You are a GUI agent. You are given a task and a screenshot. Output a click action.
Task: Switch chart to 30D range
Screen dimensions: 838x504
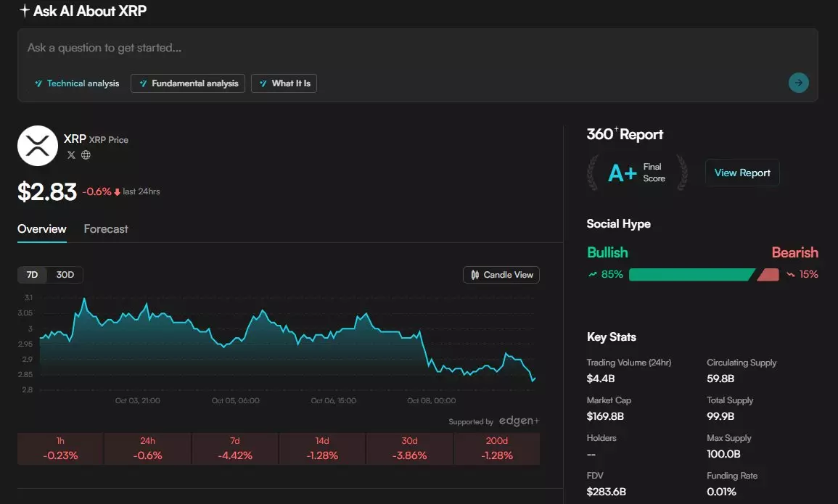(x=65, y=275)
